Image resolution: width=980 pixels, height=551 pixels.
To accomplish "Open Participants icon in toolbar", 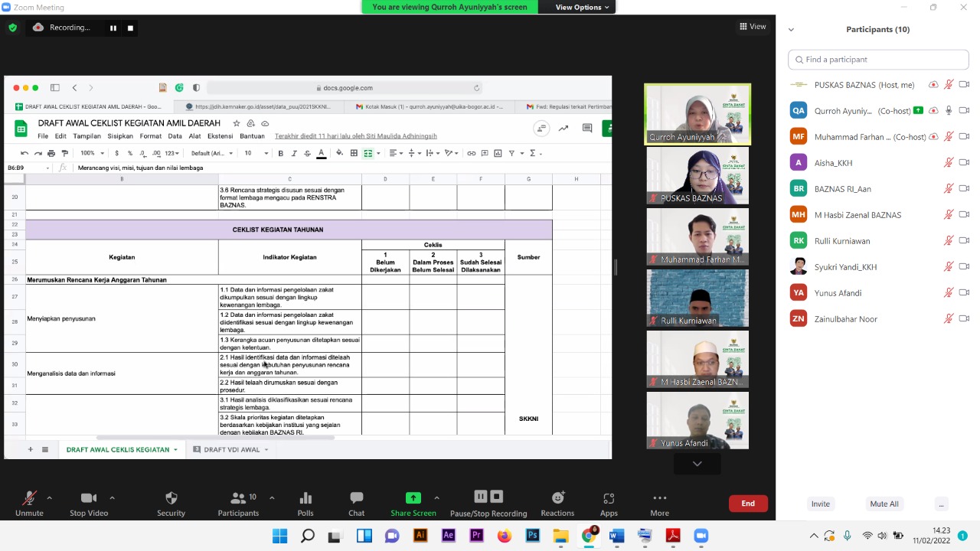I will 238,498.
